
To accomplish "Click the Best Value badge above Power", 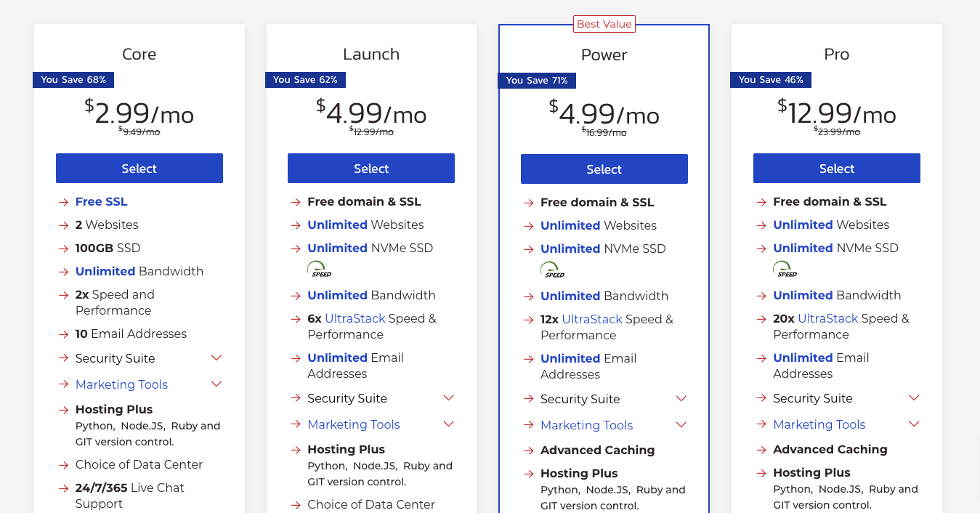I will point(604,23).
